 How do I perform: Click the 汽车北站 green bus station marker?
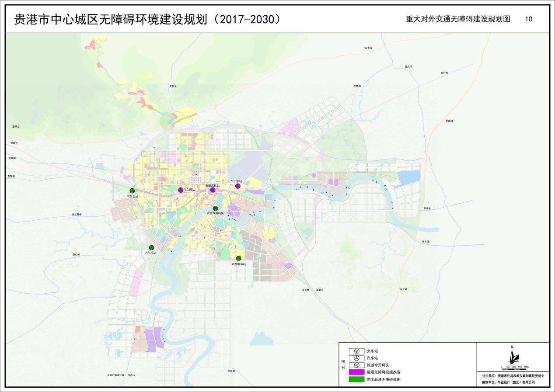[x=132, y=191]
